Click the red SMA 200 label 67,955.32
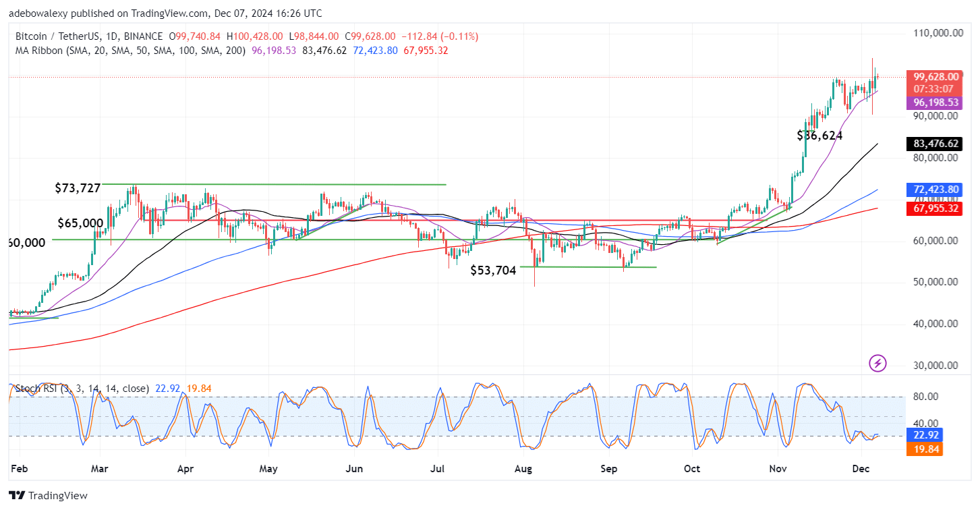 (933, 208)
